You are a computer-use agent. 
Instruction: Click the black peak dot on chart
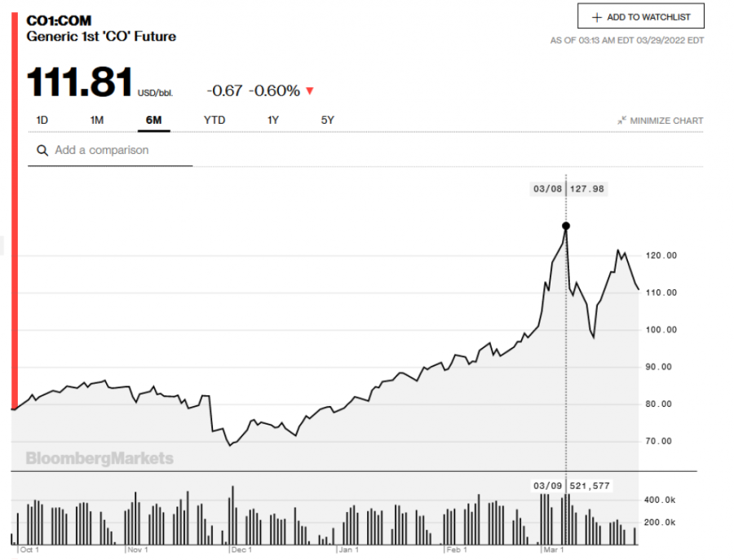pos(566,226)
